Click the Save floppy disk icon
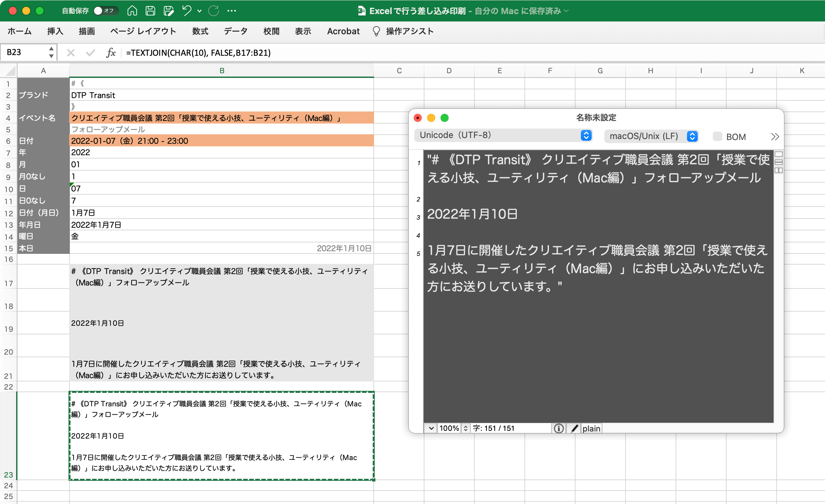825x504 pixels. [x=150, y=11]
